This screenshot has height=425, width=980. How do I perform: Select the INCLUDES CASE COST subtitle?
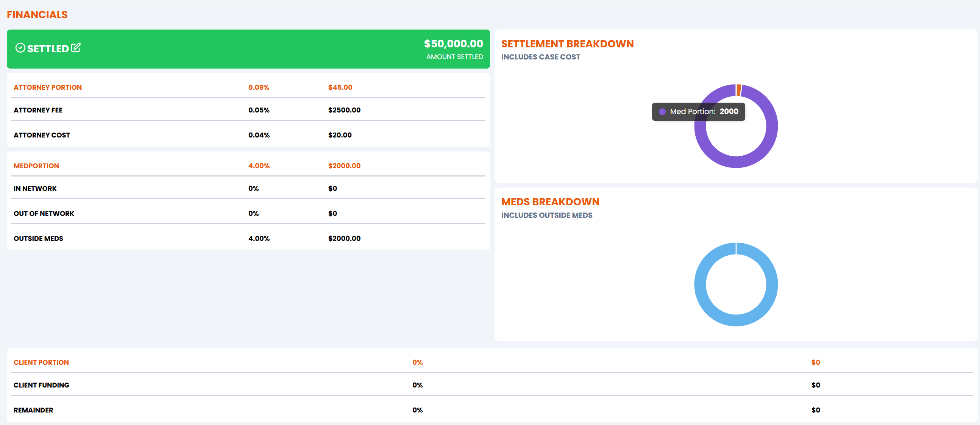(x=540, y=57)
